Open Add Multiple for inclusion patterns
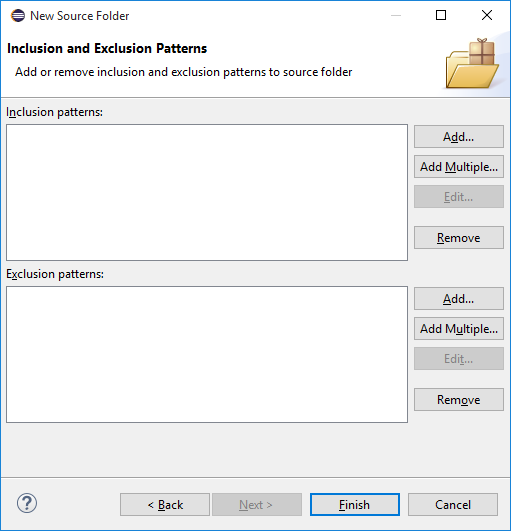 click(x=459, y=167)
